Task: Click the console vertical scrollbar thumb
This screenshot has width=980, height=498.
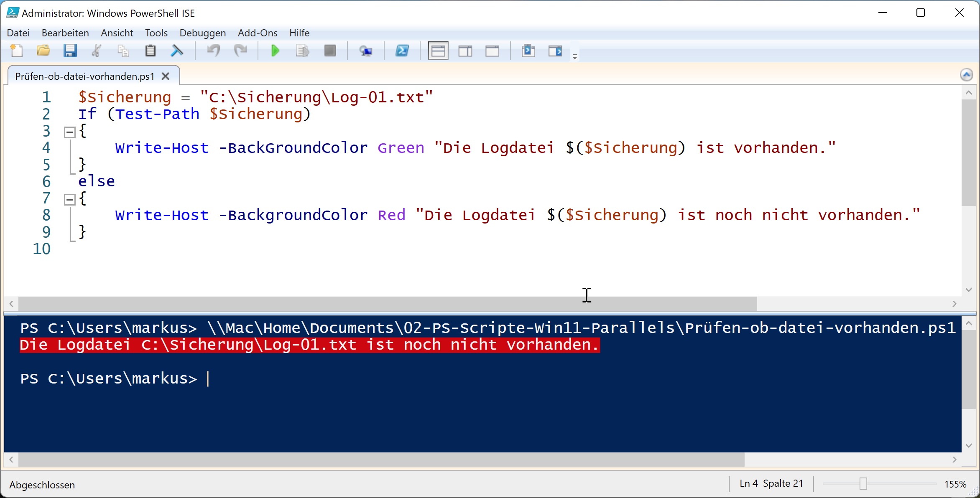Action: click(969, 369)
